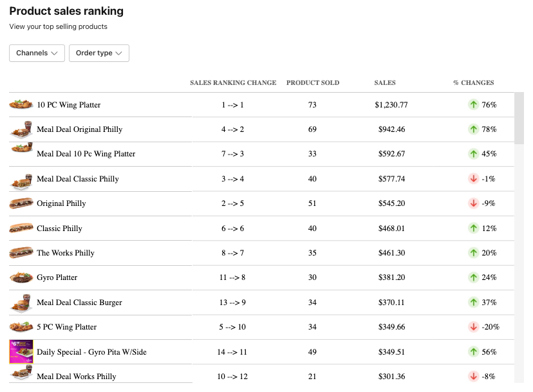Viewport: 533px width, 392px height.
Task: Click the red down arrow beside -1%
Action: click(473, 178)
